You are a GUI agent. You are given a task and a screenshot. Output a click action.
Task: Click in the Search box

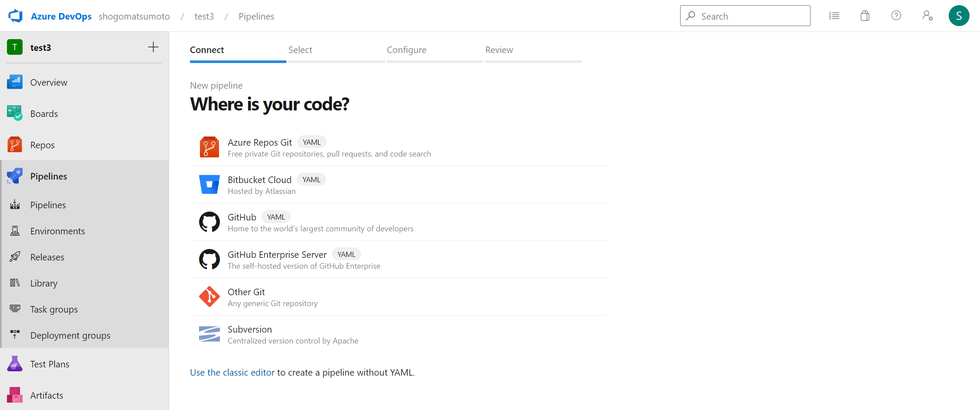(x=745, y=16)
